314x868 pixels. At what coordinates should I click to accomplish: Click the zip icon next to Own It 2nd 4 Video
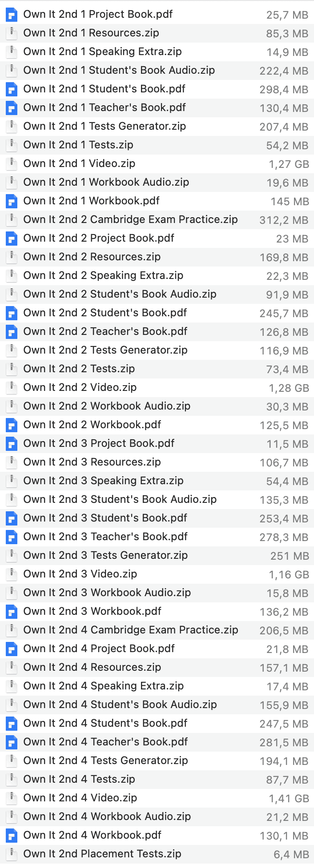tap(11, 798)
